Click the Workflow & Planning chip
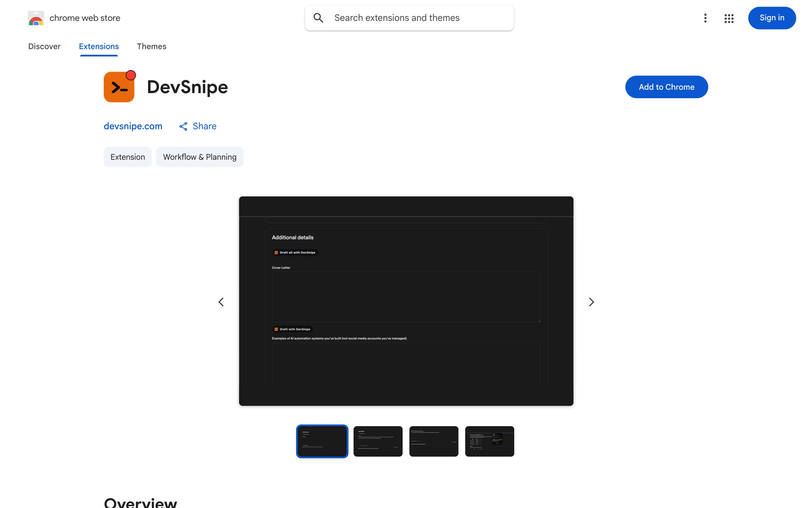The height and width of the screenshot is (508, 812). (200, 157)
